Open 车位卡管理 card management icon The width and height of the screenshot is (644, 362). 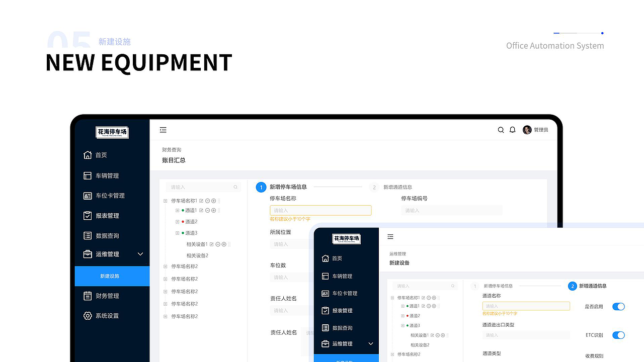coord(87,196)
